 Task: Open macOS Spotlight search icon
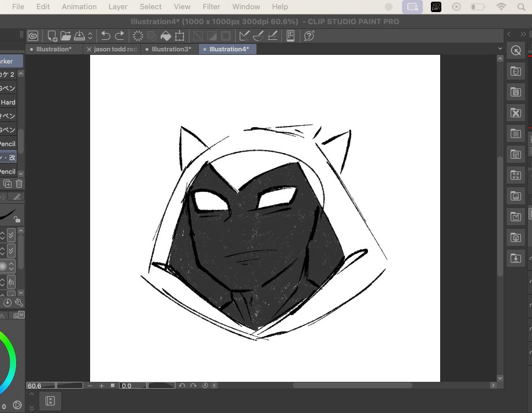click(x=521, y=7)
